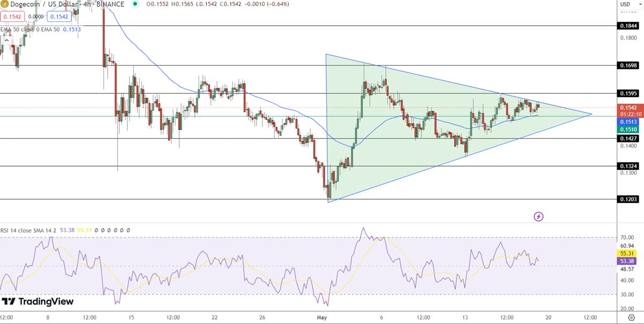The width and height of the screenshot is (644, 324).
Task: Click the 15 date on time axis
Action: [x=131, y=318]
